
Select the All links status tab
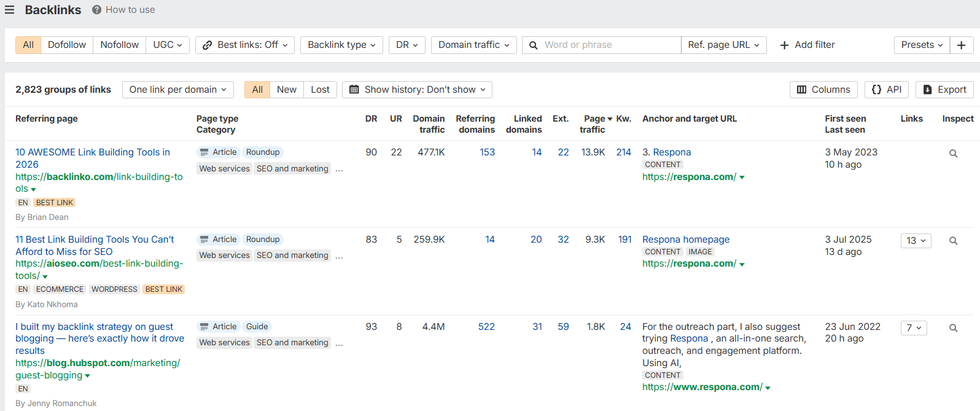pos(257,90)
